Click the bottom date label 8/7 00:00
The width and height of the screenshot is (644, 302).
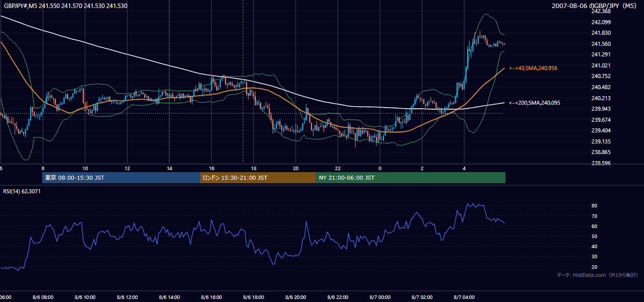tap(379, 297)
